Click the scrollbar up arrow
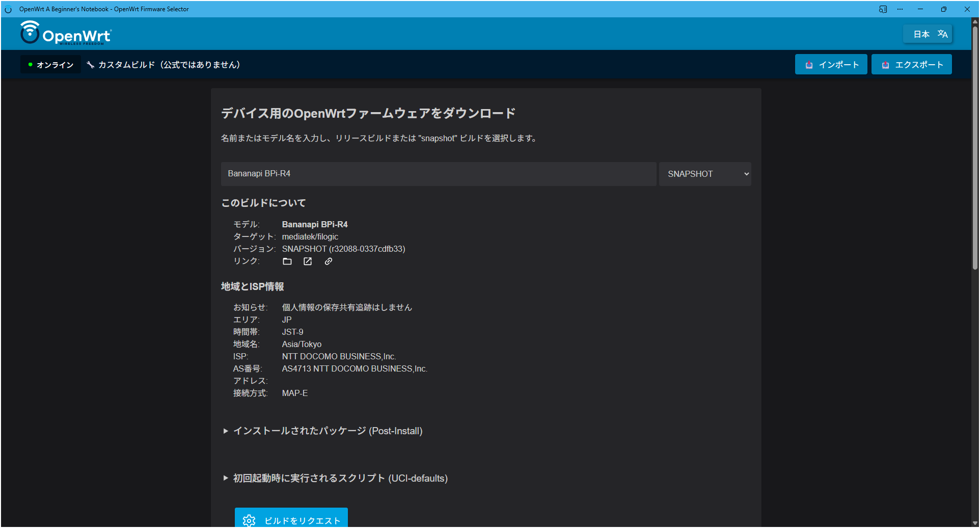Image resolution: width=980 pixels, height=528 pixels. click(x=975, y=21)
